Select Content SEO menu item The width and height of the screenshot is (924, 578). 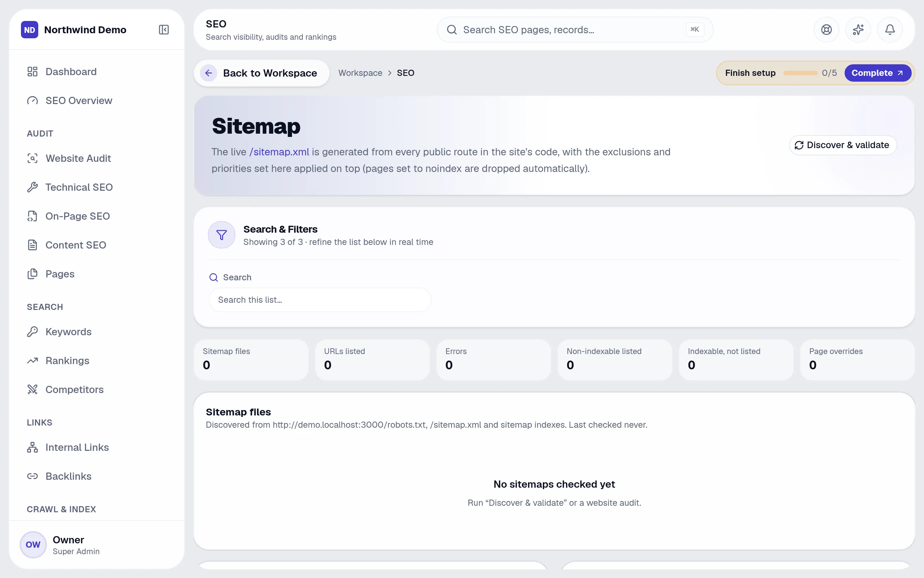96,245
